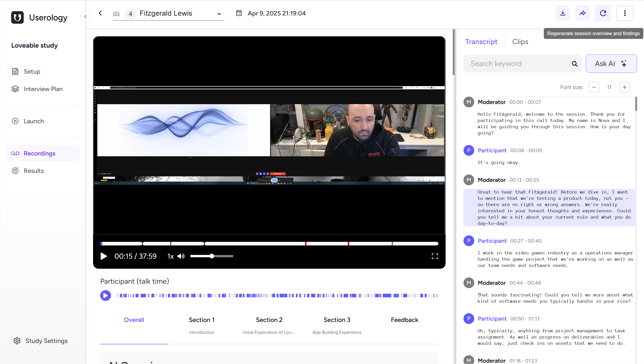Screen dimensions: 644x364
Task: Open the Interview Plan page
Action: point(43,89)
